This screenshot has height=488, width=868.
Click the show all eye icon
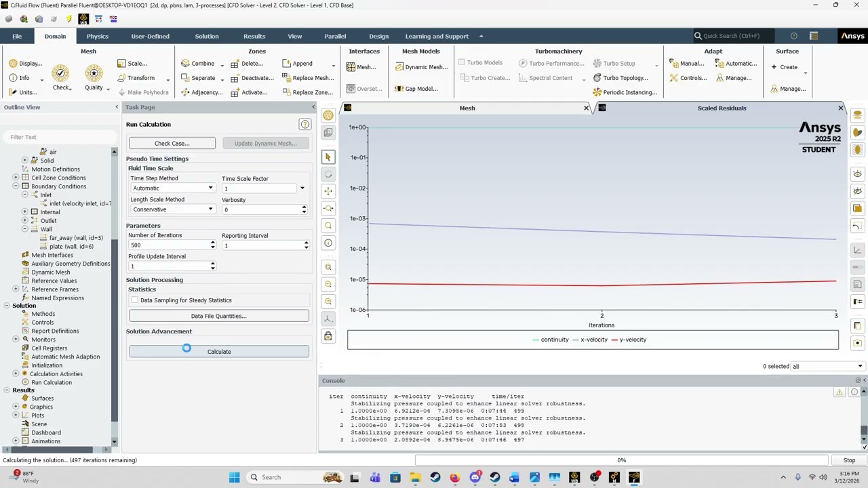click(858, 174)
